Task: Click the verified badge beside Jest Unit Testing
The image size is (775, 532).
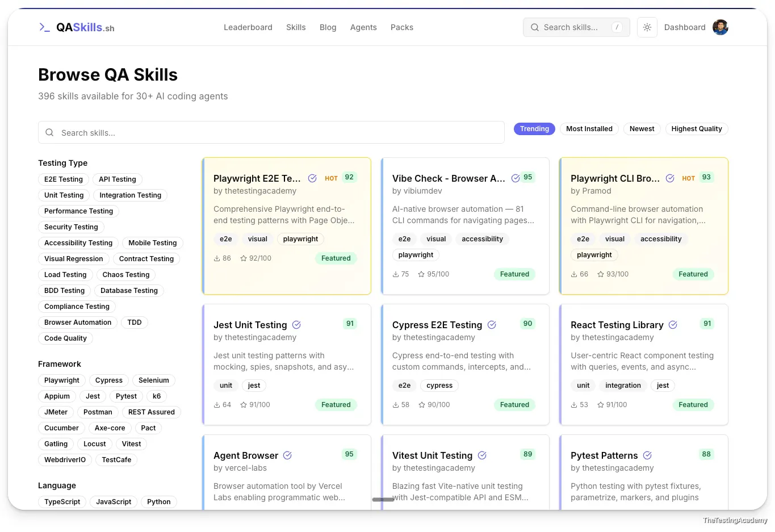Action: (296, 325)
